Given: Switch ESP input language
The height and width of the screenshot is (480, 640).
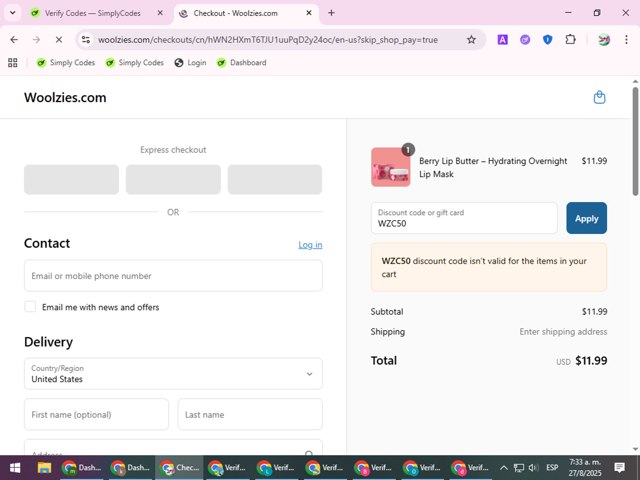Looking at the screenshot, I should tap(552, 468).
